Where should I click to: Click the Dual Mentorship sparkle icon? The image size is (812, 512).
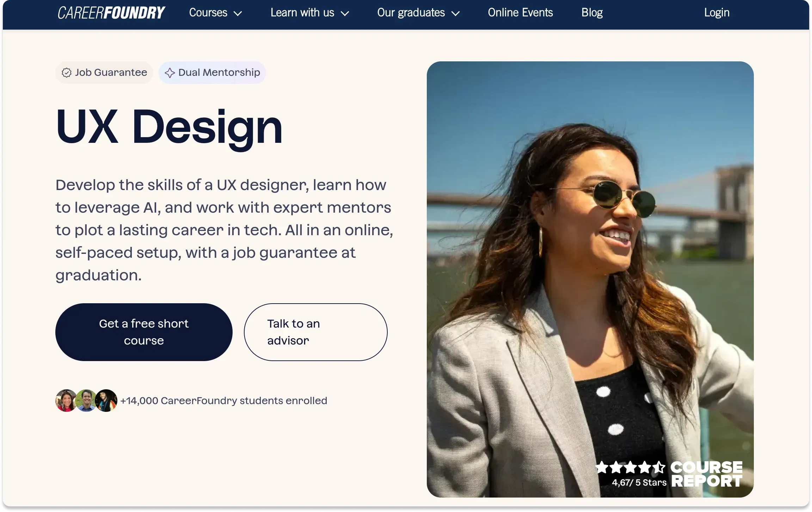pos(171,72)
